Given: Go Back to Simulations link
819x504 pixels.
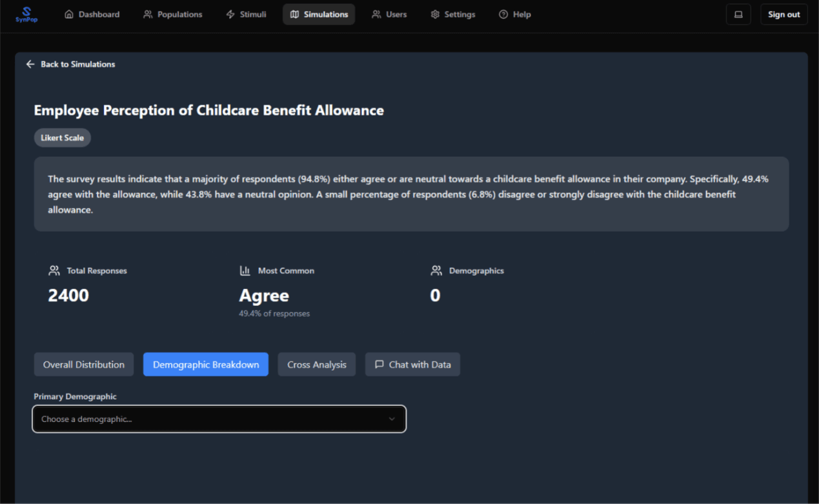Looking at the screenshot, I should [77, 64].
